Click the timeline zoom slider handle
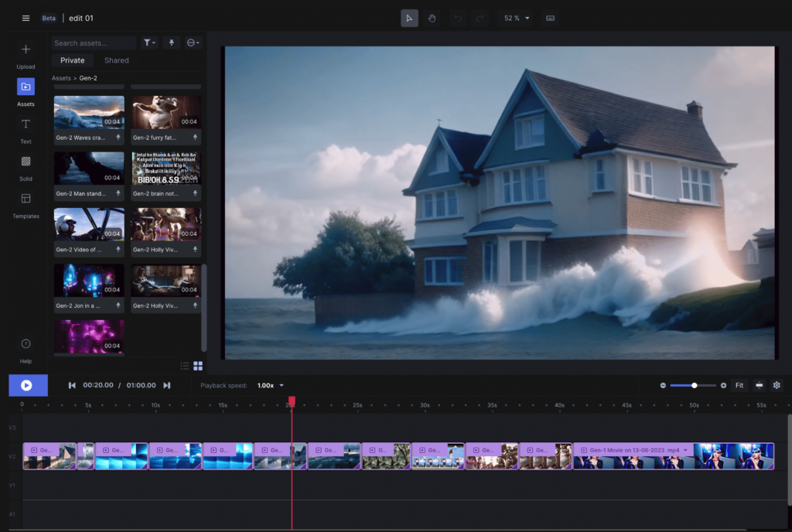 click(x=694, y=385)
